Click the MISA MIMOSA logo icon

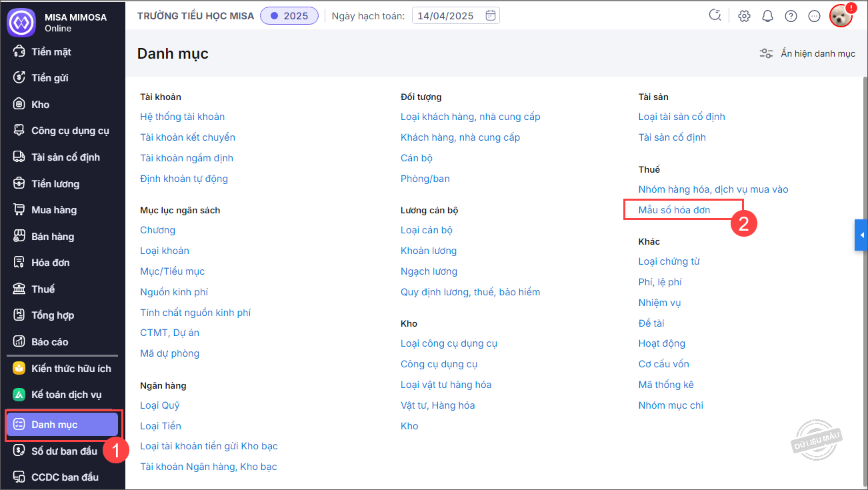[x=21, y=22]
